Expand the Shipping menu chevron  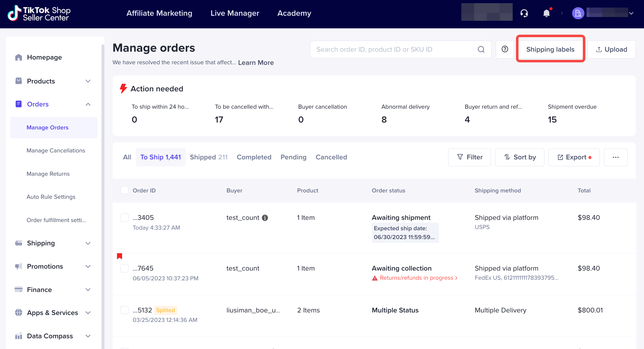[x=88, y=243]
